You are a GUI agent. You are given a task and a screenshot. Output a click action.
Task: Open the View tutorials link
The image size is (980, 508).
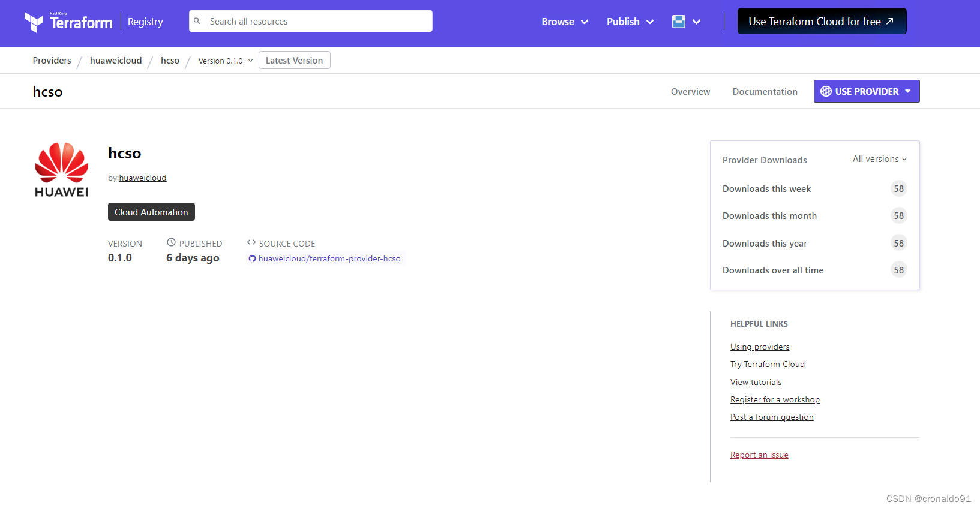(x=756, y=382)
